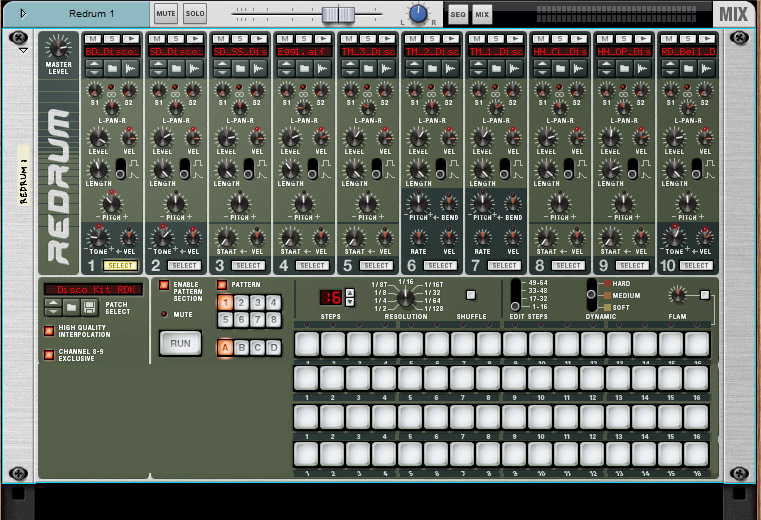Click channel 9 Start knob
The image size is (761, 520).
[610, 237]
